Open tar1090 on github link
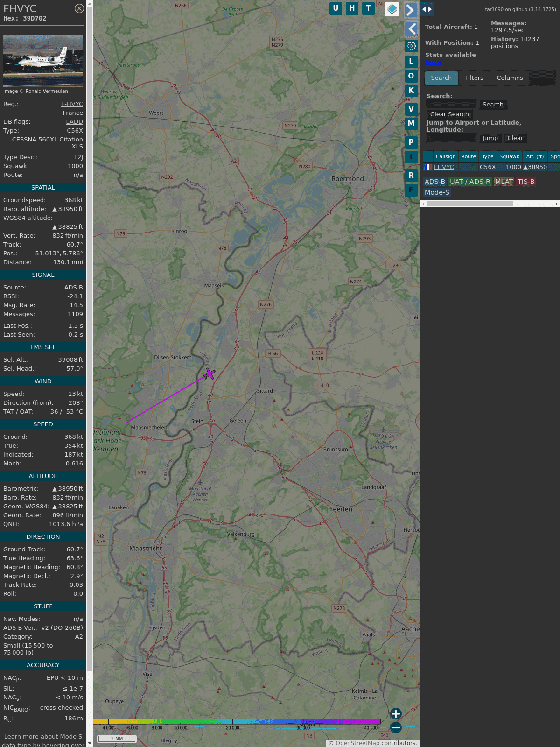The width and height of the screenshot is (560, 747). [x=520, y=9]
